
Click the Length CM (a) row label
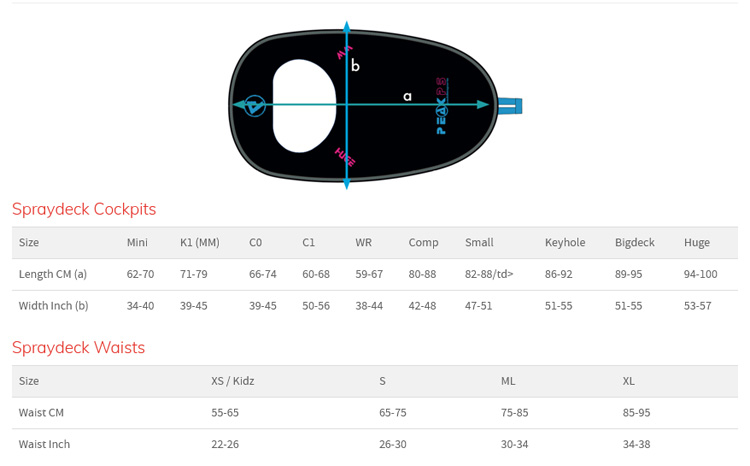(53, 274)
